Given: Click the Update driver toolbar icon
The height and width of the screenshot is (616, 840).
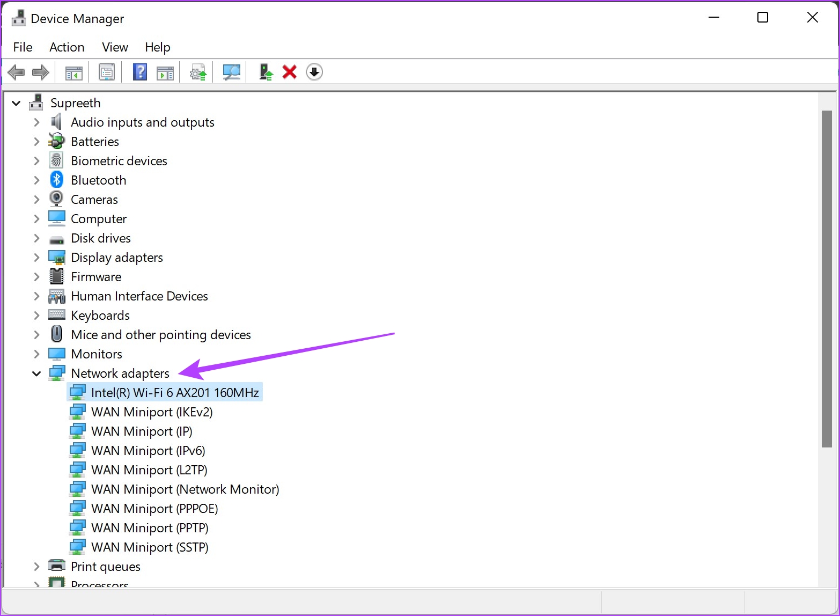Looking at the screenshot, I should 266,72.
